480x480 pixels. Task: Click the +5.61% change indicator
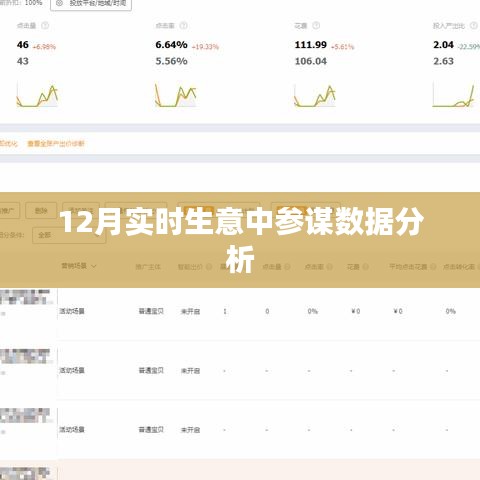[342, 47]
